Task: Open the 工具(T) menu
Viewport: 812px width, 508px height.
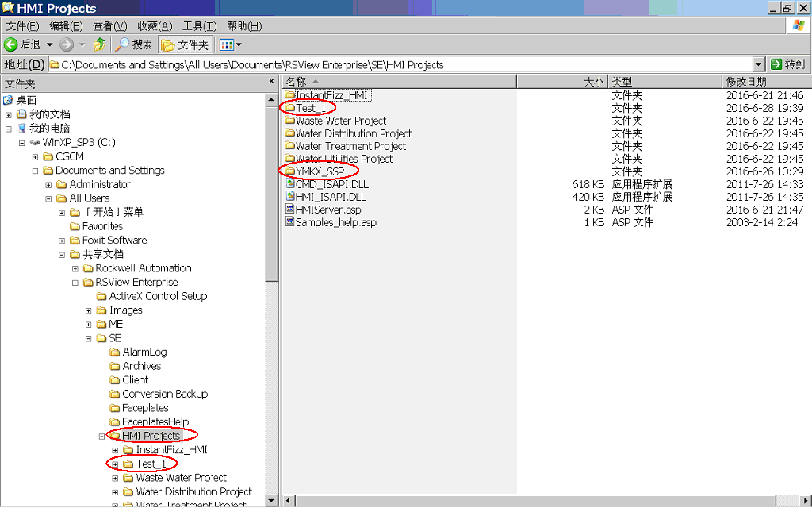Action: 199,26
